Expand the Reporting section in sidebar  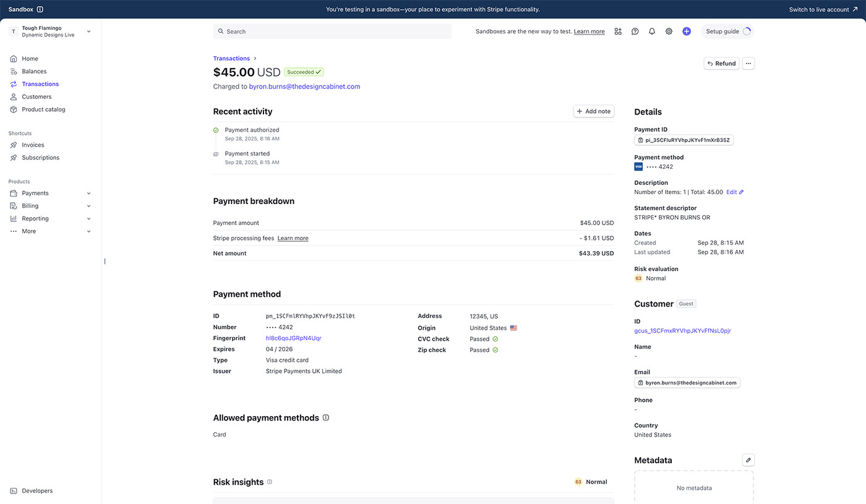tap(49, 218)
